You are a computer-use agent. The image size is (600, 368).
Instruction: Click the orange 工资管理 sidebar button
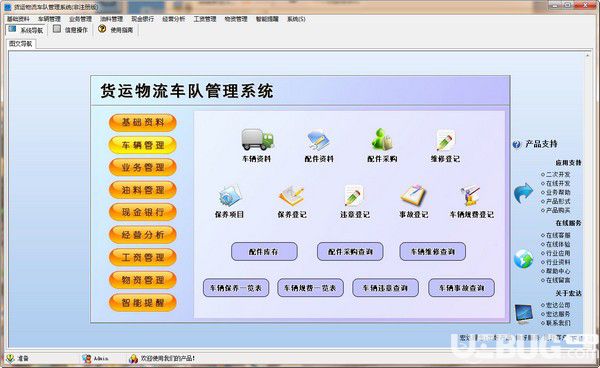pos(143,257)
